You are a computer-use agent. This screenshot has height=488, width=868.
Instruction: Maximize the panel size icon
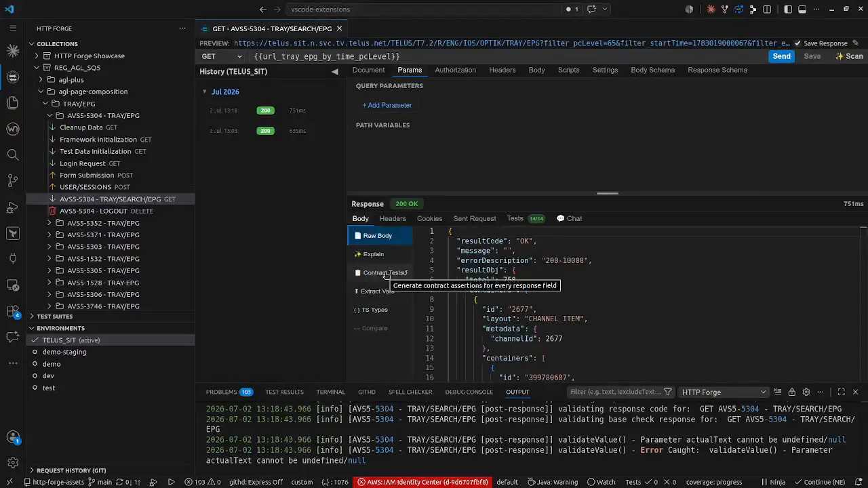click(x=841, y=392)
